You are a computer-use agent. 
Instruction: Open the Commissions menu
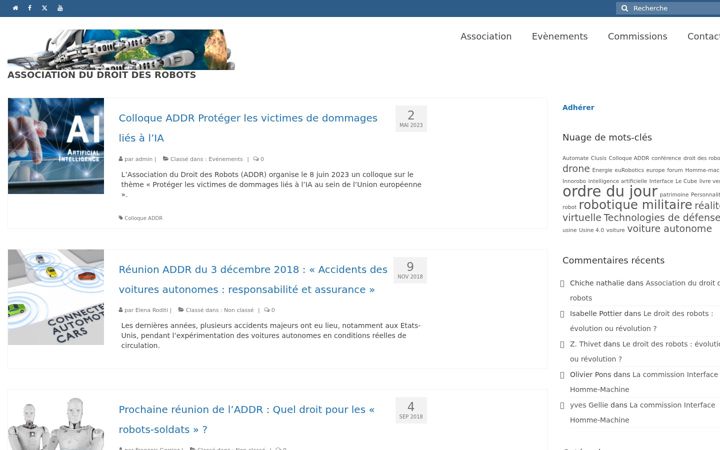pyautogui.click(x=637, y=36)
